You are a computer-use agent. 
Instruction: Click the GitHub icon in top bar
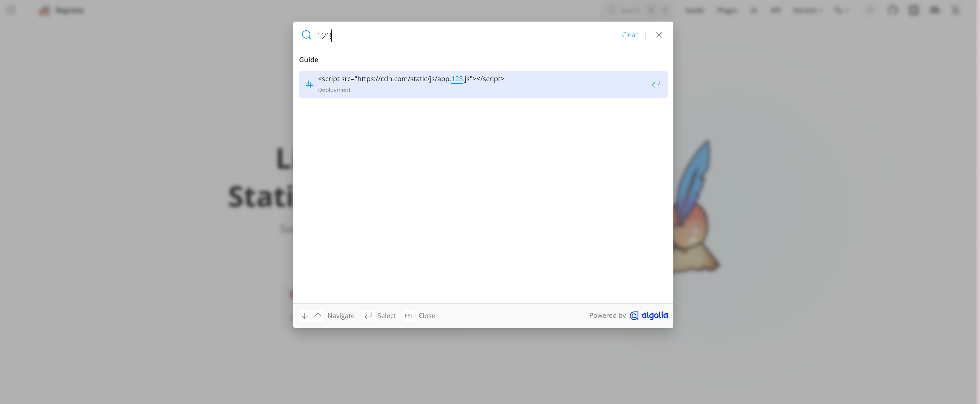click(x=893, y=10)
